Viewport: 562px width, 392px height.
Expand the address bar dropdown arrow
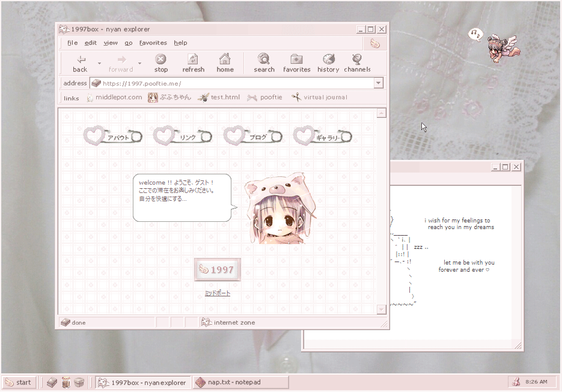tap(378, 84)
